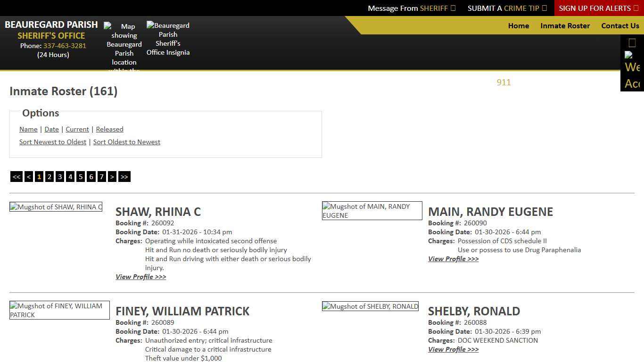Sort the roster by Date
The image size is (644, 362).
click(x=51, y=129)
